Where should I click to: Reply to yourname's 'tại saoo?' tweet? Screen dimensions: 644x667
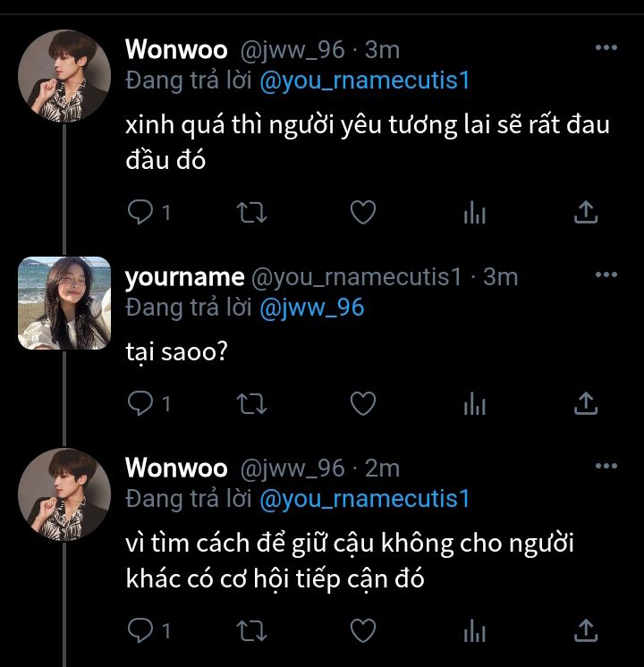140,404
